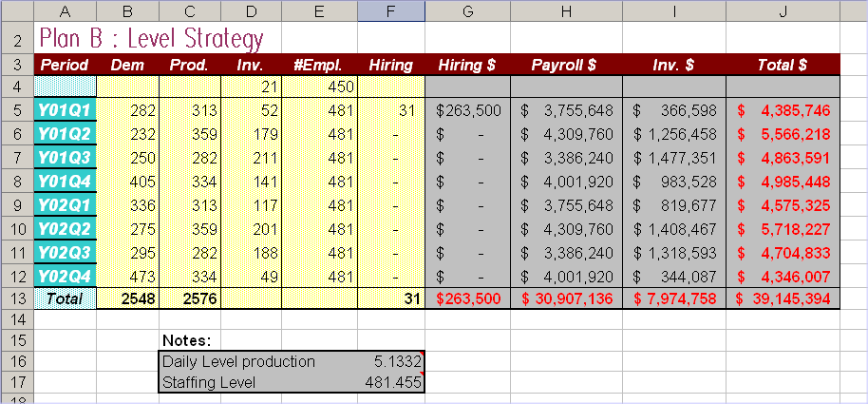
Task: Click the 'Total $' header cell
Action: tap(783, 65)
